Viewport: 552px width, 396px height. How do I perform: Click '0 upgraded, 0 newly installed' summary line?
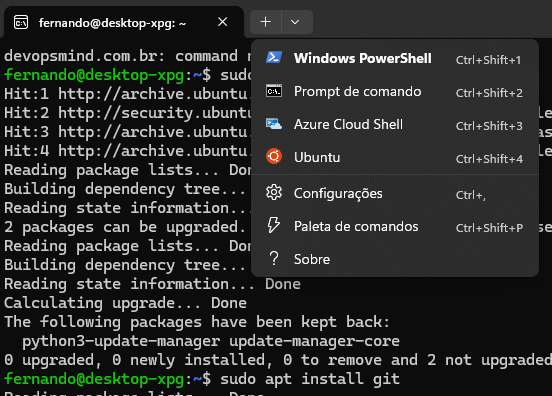tap(278, 360)
